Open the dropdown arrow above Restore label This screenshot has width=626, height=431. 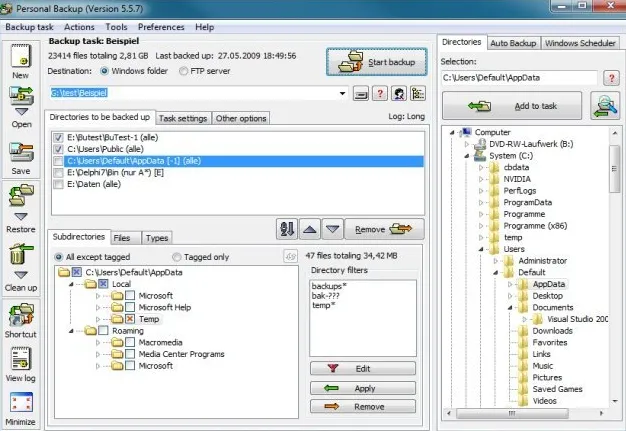(21, 217)
